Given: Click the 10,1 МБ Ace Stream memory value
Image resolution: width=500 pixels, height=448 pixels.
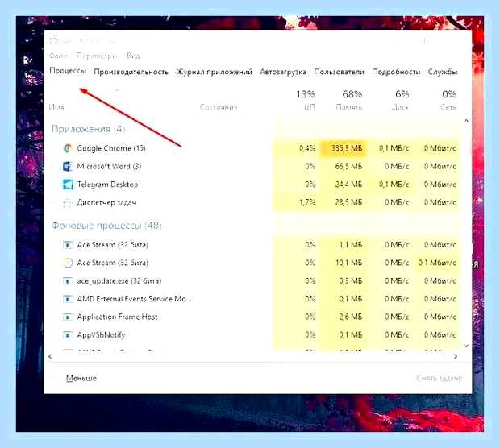Looking at the screenshot, I should [x=349, y=263].
